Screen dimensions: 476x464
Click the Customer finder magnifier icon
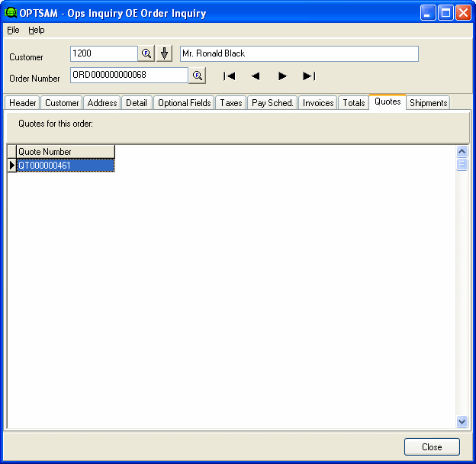point(146,53)
